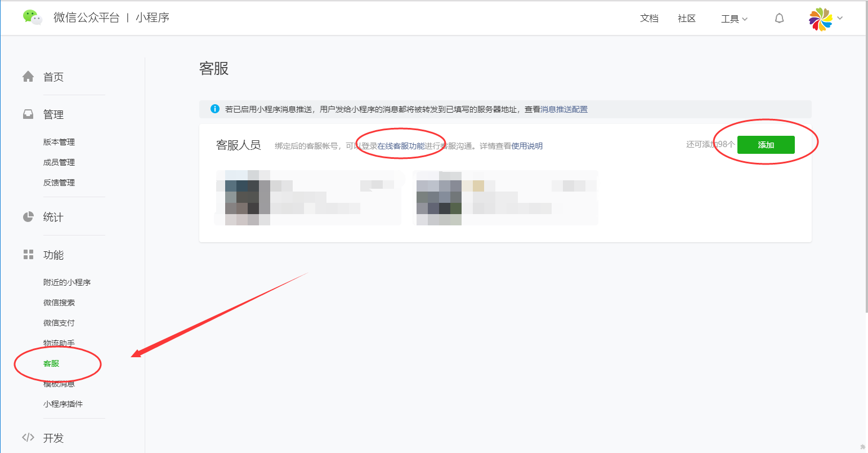The height and width of the screenshot is (453, 868).
Task: Click the 客服人员 section title
Action: click(x=239, y=145)
